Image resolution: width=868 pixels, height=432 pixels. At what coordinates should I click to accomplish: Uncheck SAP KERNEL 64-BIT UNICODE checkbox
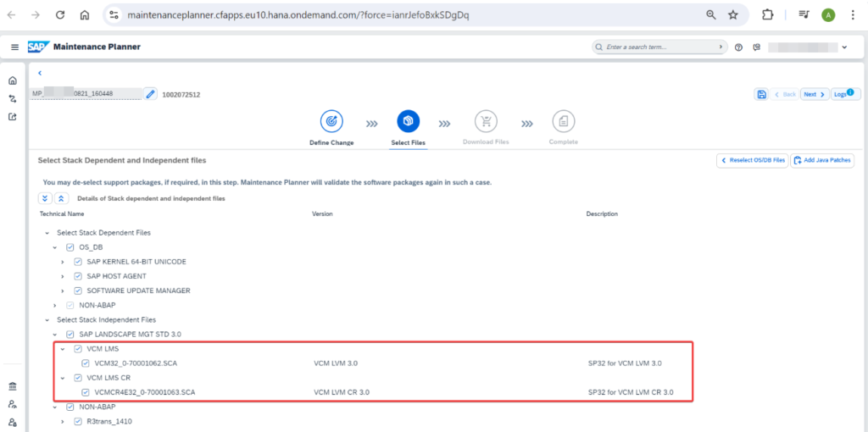click(78, 262)
